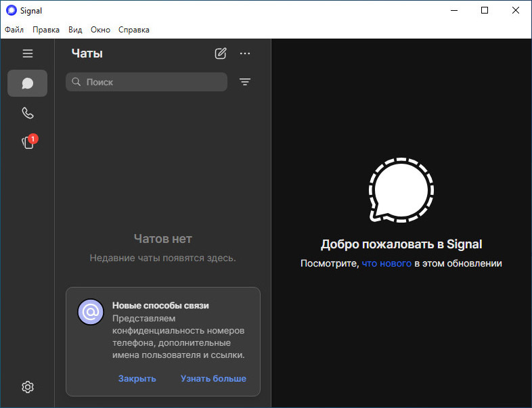Dismiss the banner with the Закрыть button

coord(137,378)
